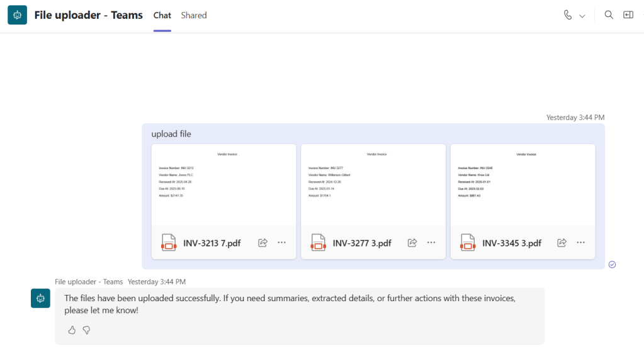Dislike the bot's reply with thumbs down
This screenshot has width=644, height=359.
[x=86, y=330]
